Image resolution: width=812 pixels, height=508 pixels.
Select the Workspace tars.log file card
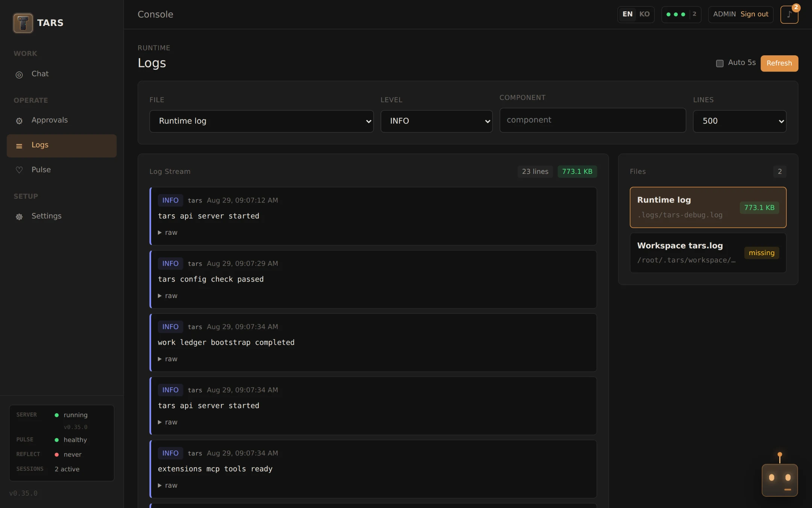click(x=708, y=253)
